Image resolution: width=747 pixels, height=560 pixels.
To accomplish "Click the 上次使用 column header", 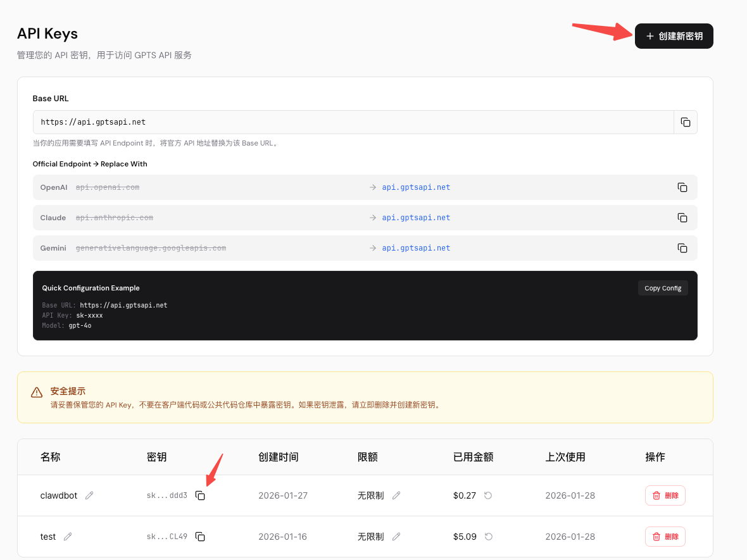I will pos(565,457).
